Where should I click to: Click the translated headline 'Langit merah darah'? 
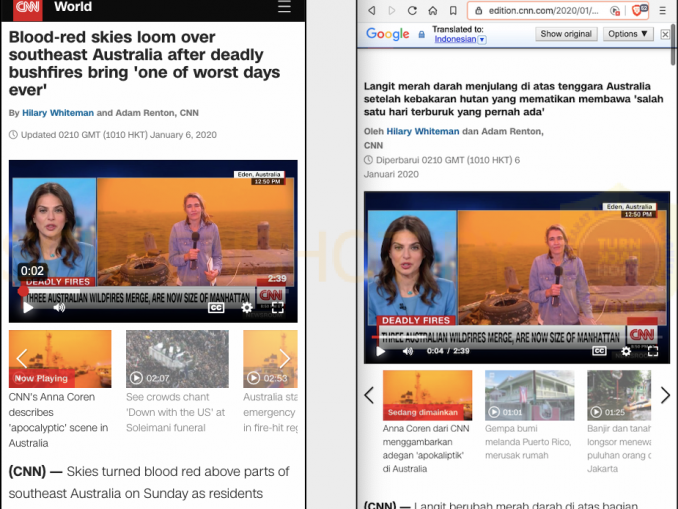point(513,99)
